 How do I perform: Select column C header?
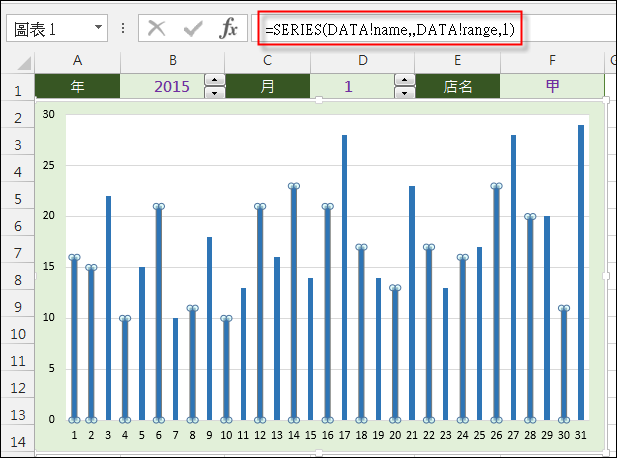(x=268, y=61)
